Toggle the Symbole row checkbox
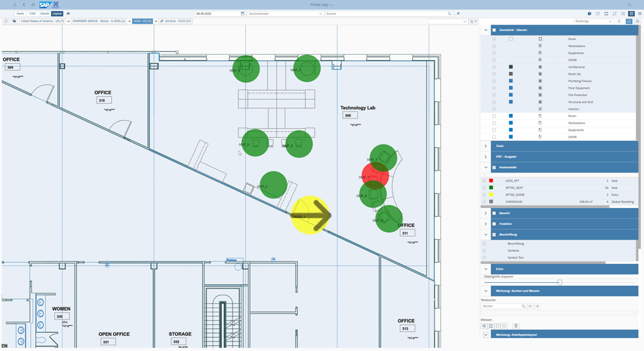644x351 pixels. [484, 251]
